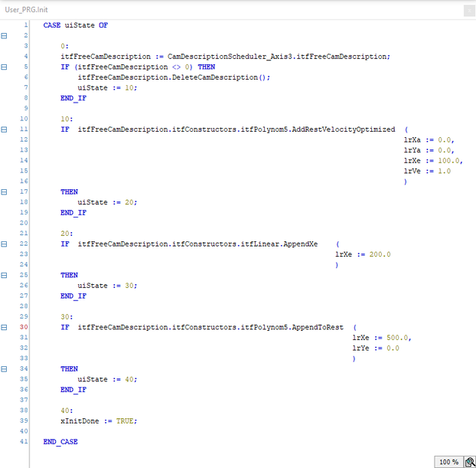Click the lrXe := 200.0 parameter
The height and width of the screenshot is (468, 476).
point(363,254)
